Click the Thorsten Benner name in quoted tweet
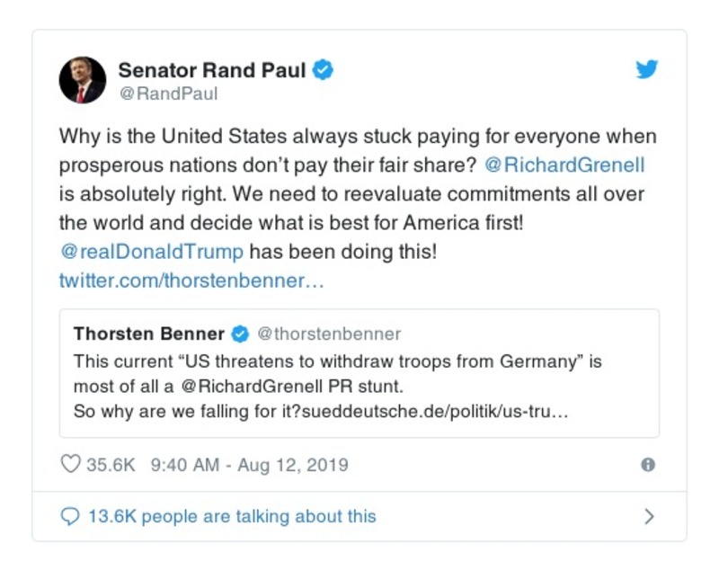This screenshot has height=588, width=719. tap(148, 334)
